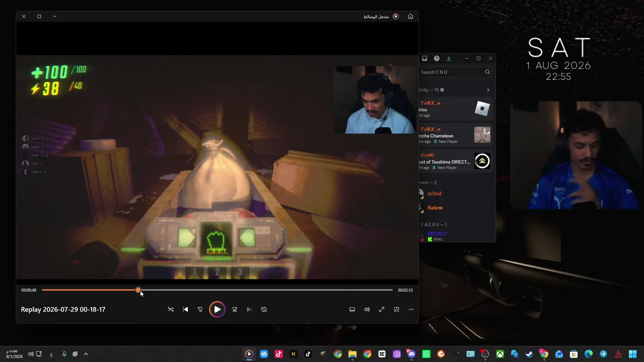This screenshot has height=362, width=644.
Task: Go to the next track
Action: pyautogui.click(x=249, y=309)
